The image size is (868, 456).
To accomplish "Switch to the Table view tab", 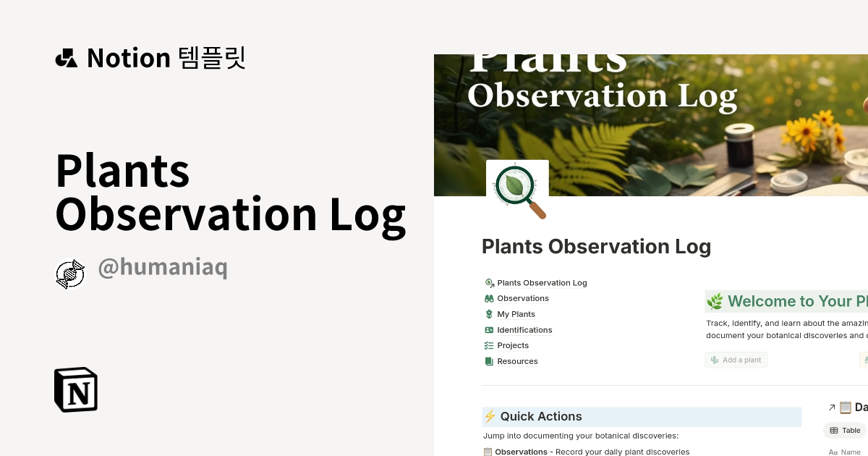I will click(x=846, y=430).
